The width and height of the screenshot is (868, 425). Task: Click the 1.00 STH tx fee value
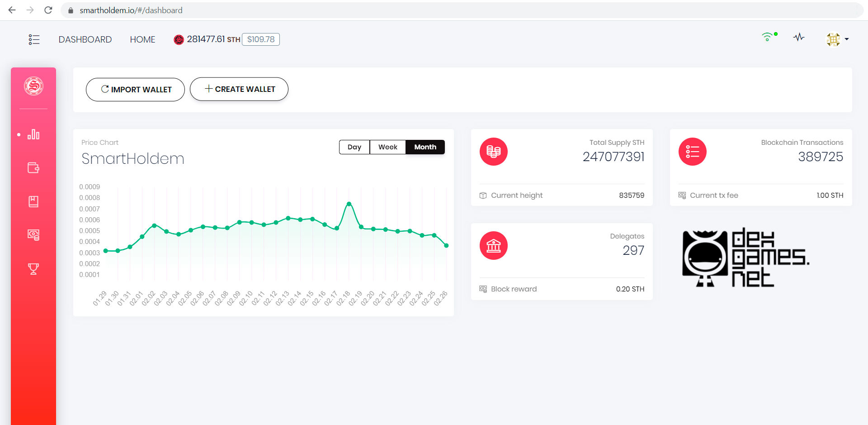coord(830,196)
